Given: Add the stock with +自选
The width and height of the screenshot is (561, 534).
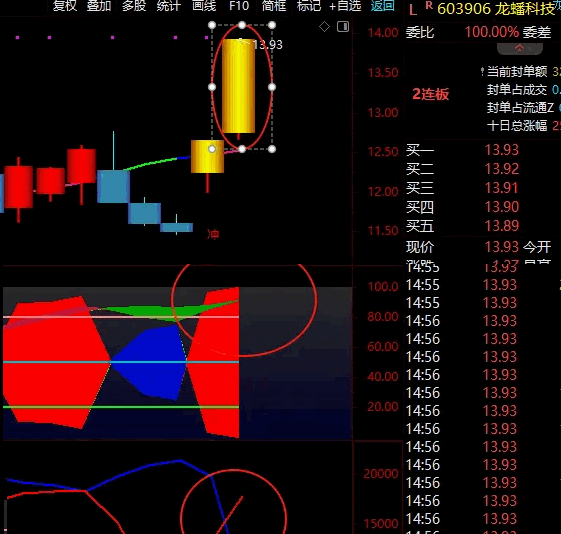Looking at the screenshot, I should pyautogui.click(x=345, y=6).
